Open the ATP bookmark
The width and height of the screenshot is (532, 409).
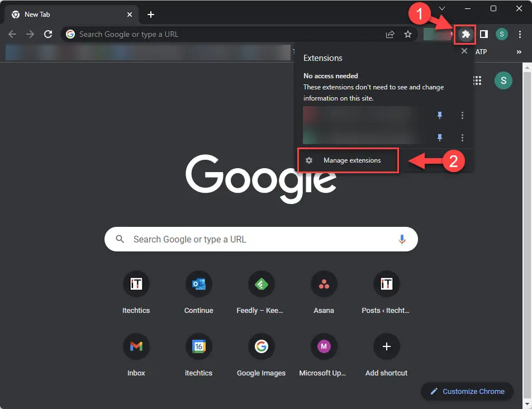(x=481, y=52)
